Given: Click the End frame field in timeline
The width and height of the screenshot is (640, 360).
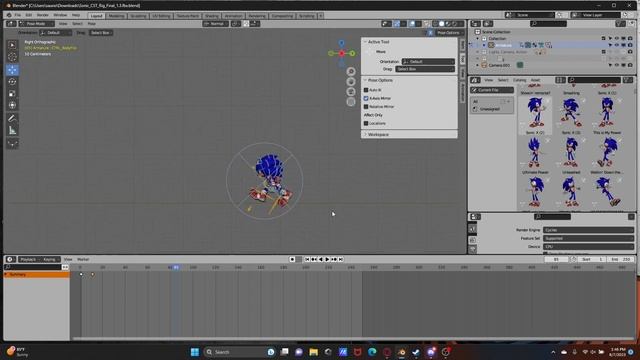Looking at the screenshot, I should pos(621,259).
